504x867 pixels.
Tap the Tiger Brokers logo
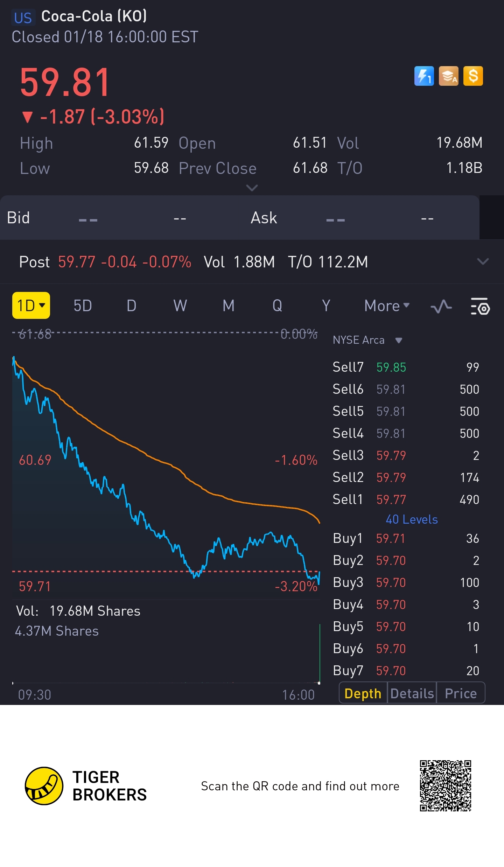coord(44,786)
